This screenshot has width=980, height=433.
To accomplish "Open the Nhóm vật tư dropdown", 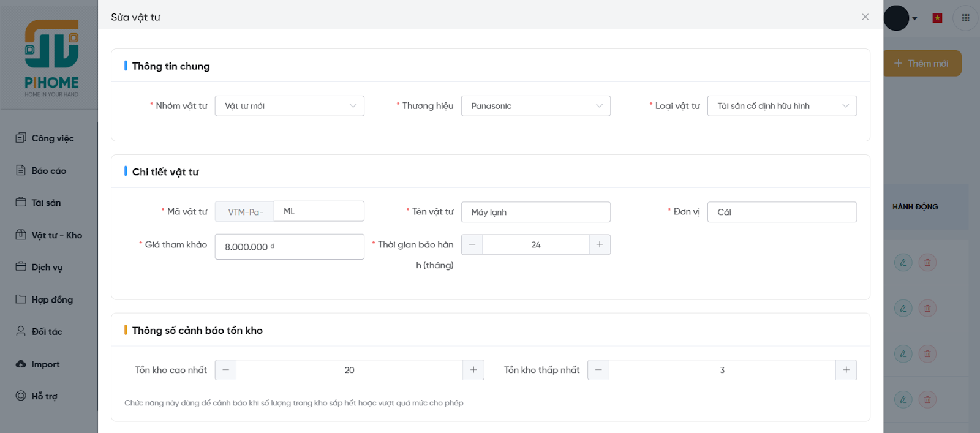I will [x=289, y=106].
